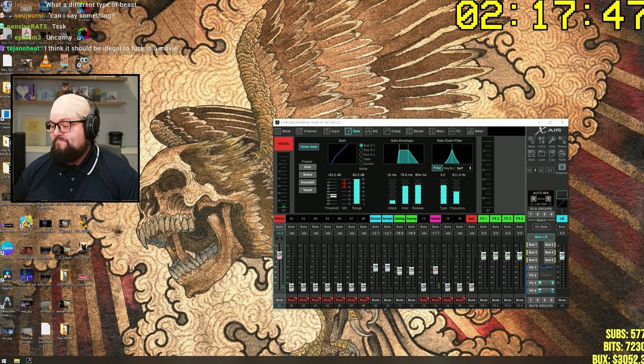Open the Sends tab
The height and width of the screenshot is (364, 644).
(415, 131)
